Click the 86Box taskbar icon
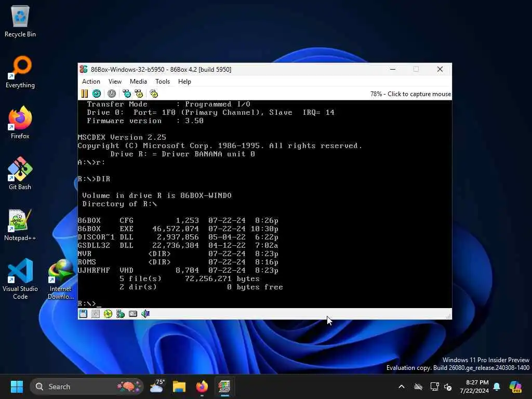 (224, 387)
